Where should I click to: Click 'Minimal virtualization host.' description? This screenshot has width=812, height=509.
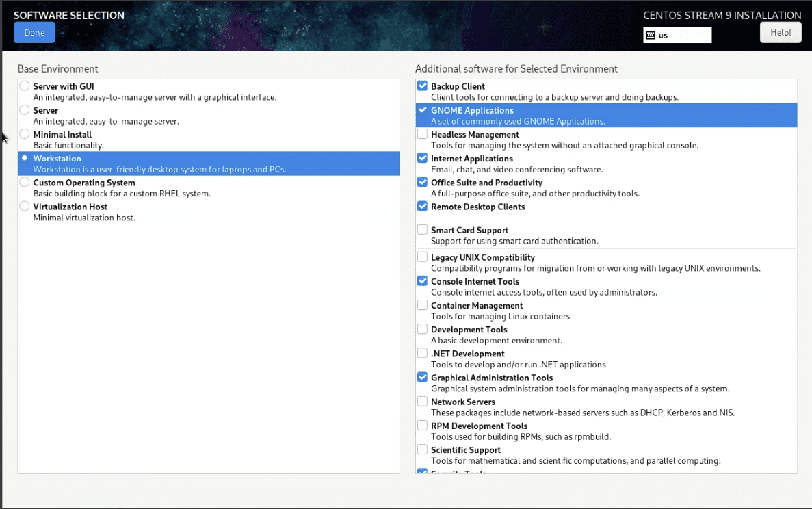click(x=84, y=218)
